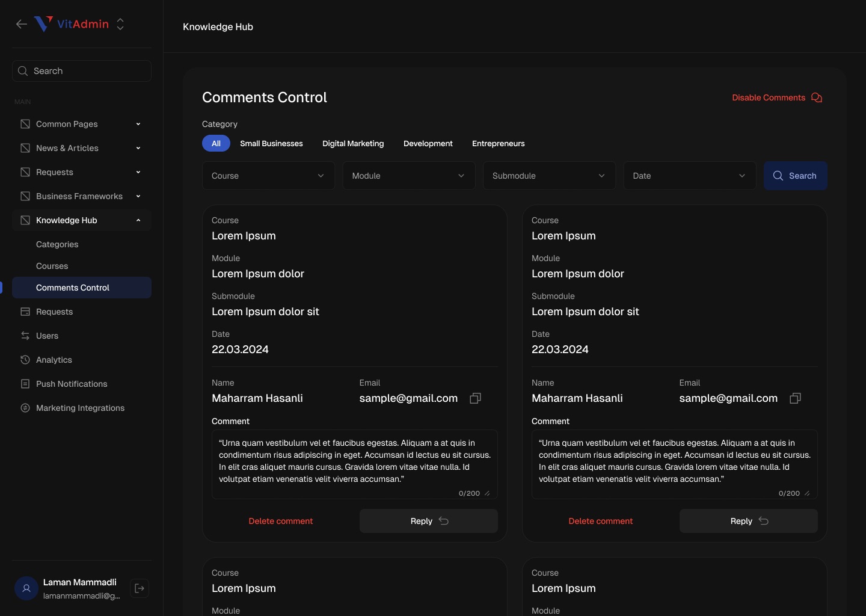Collapse the Knowledge Hub menu
Image resolution: width=866 pixels, height=616 pixels.
click(x=82, y=220)
